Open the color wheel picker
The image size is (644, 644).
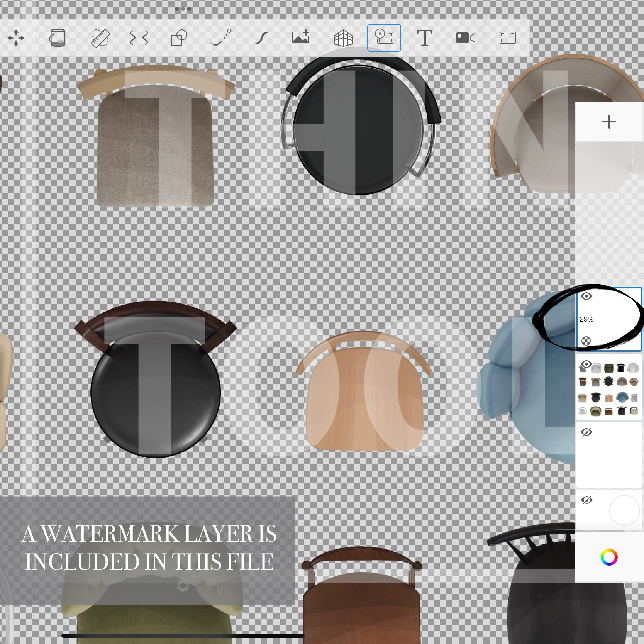(609, 557)
